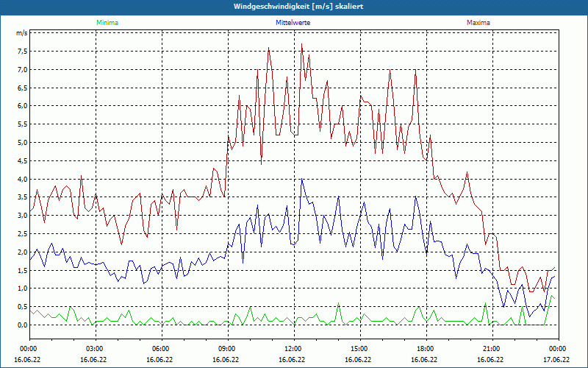Screen dimensions: 588x368
Task: Click the 1,5 y-axis value
Action: [x=23, y=270]
